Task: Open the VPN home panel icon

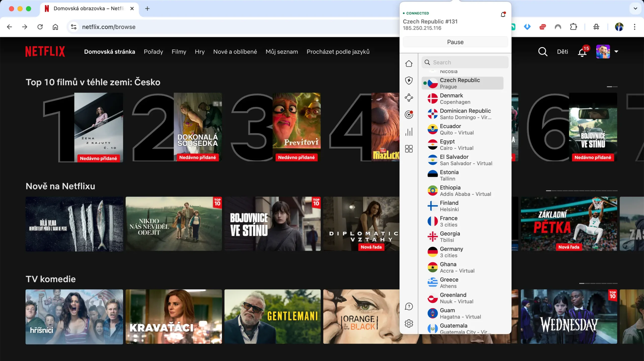Action: (x=409, y=63)
